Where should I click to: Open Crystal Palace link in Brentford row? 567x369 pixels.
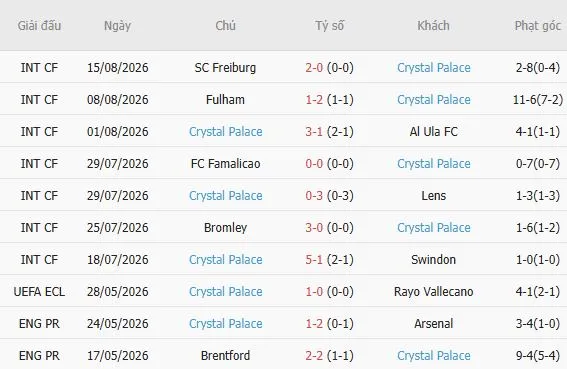434,356
